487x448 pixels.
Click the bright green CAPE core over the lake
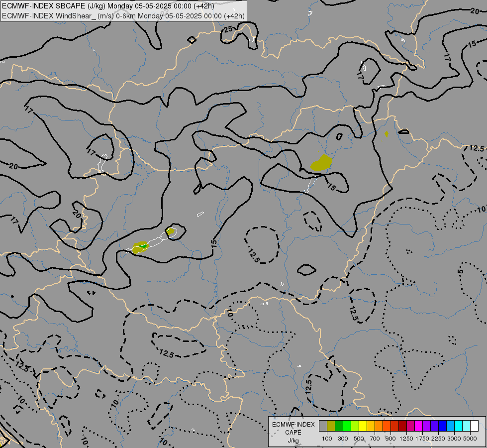tap(143, 246)
